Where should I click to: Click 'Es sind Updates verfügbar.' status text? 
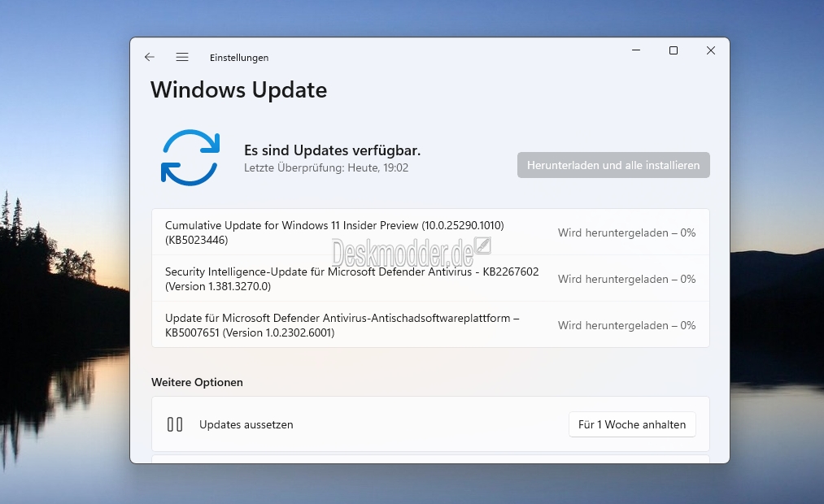(332, 150)
